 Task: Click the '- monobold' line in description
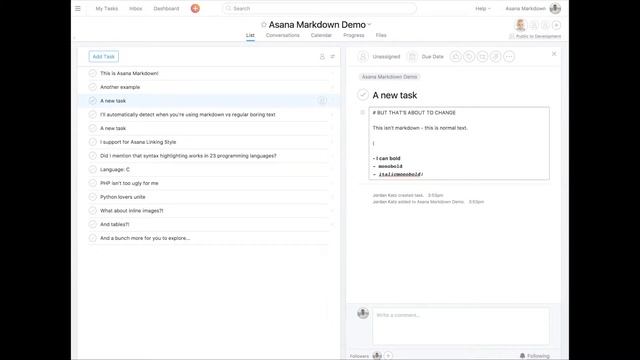pos(387,167)
